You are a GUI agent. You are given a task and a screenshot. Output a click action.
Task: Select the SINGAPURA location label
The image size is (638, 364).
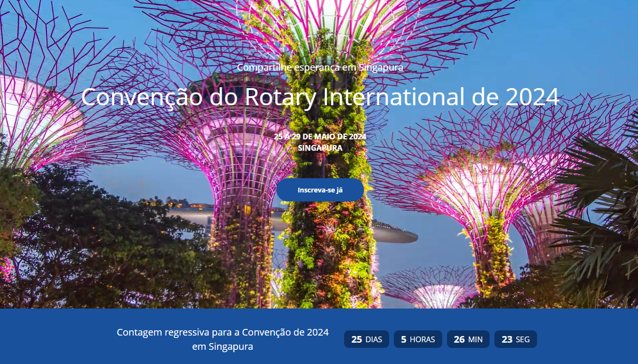tap(320, 147)
